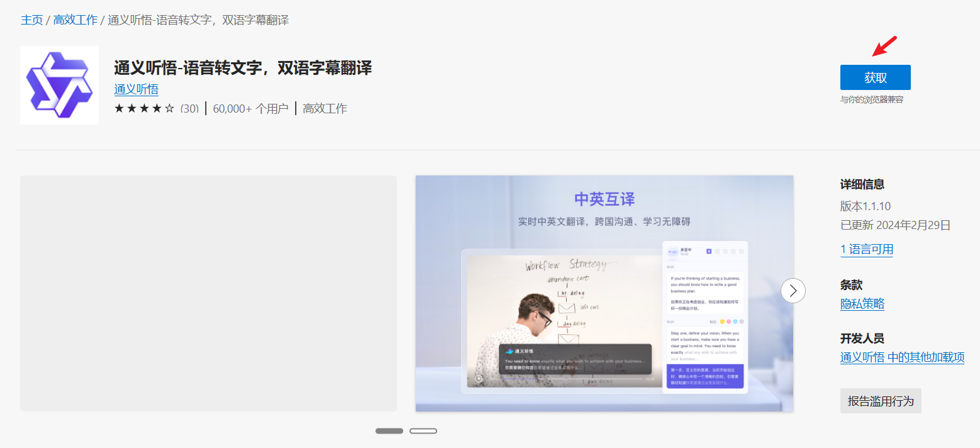Open the 隐私策略 link
This screenshot has height=448, width=980.
click(x=862, y=304)
